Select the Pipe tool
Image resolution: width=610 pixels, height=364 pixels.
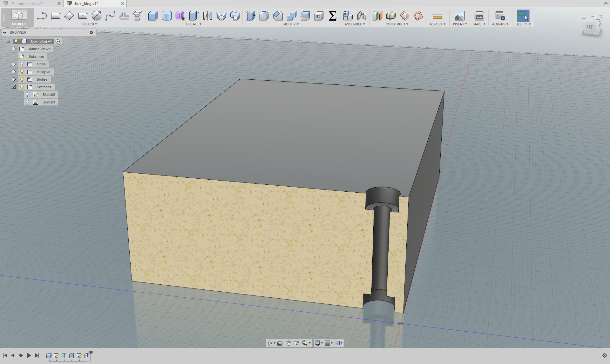tap(235, 16)
